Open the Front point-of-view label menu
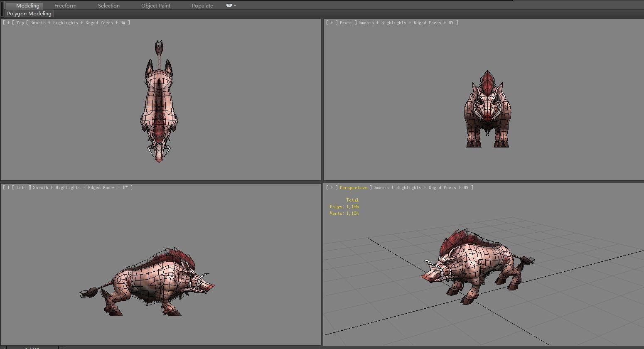Screen dimensions: 644x349 coord(346,22)
